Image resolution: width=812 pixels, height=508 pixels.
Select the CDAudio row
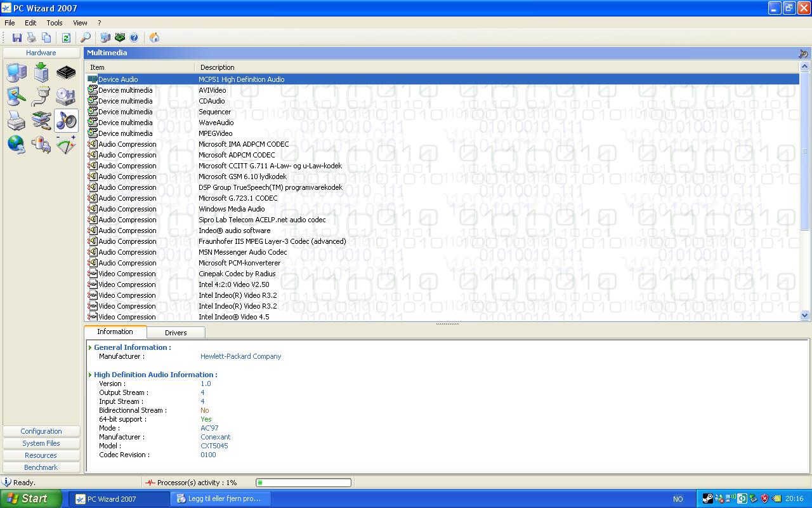point(442,101)
